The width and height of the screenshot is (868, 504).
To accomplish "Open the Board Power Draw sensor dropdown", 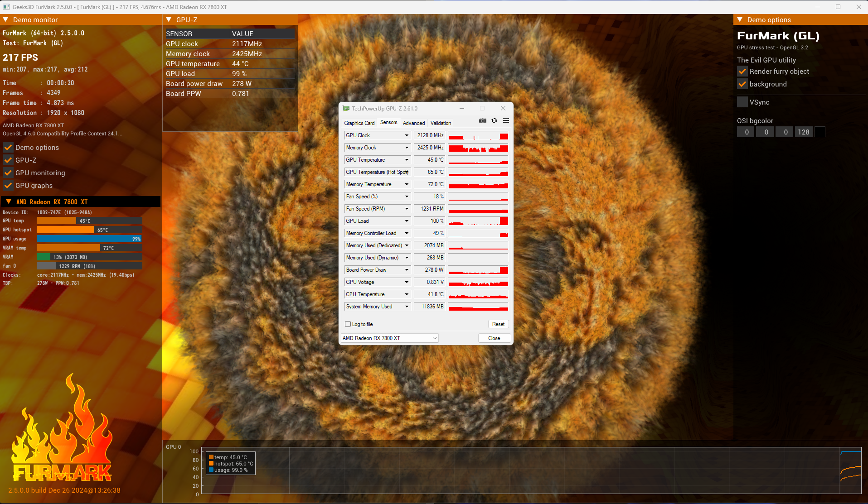I will tap(407, 270).
